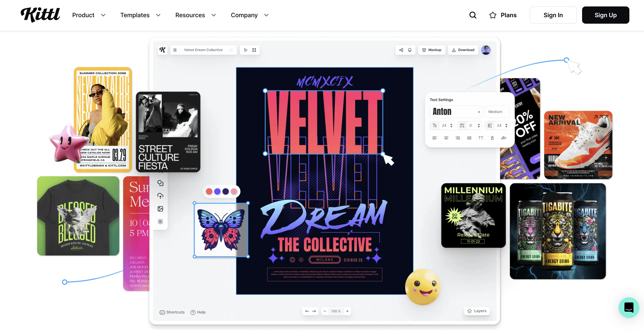The height and width of the screenshot is (333, 644).
Task: Open the Resources menu
Action: pos(195,15)
